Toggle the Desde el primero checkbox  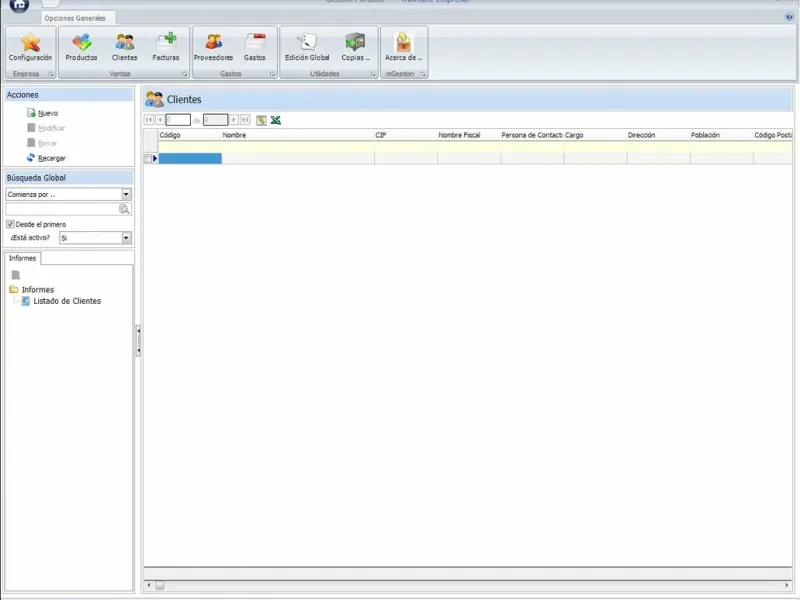click(x=10, y=224)
